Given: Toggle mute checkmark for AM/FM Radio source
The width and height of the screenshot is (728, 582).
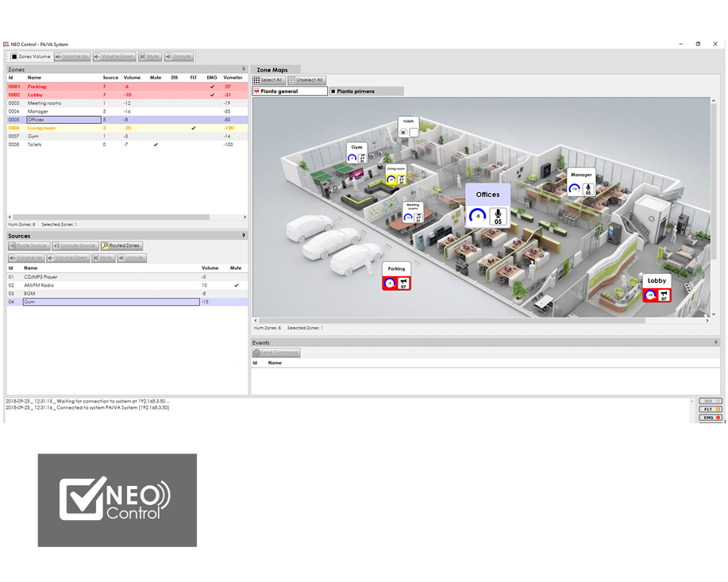Looking at the screenshot, I should click(x=236, y=285).
